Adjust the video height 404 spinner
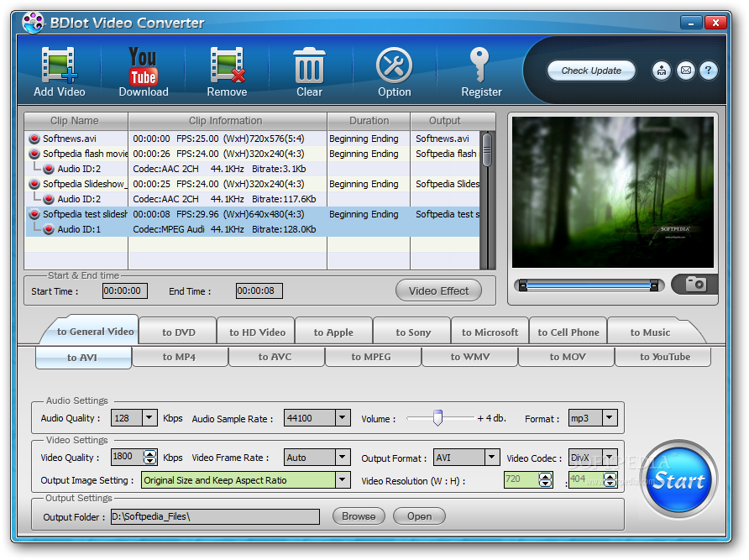 (610, 479)
